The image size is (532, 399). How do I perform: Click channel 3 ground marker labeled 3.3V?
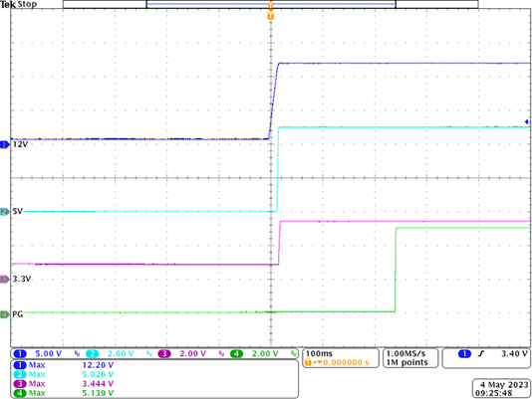[x=4, y=280]
